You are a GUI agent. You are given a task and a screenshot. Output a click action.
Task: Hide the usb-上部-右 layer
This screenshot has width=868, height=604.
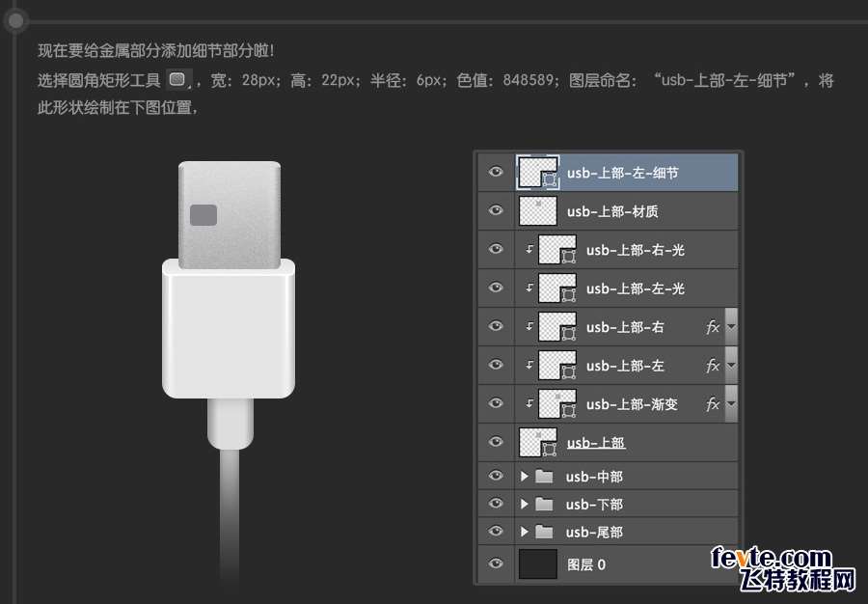point(496,326)
